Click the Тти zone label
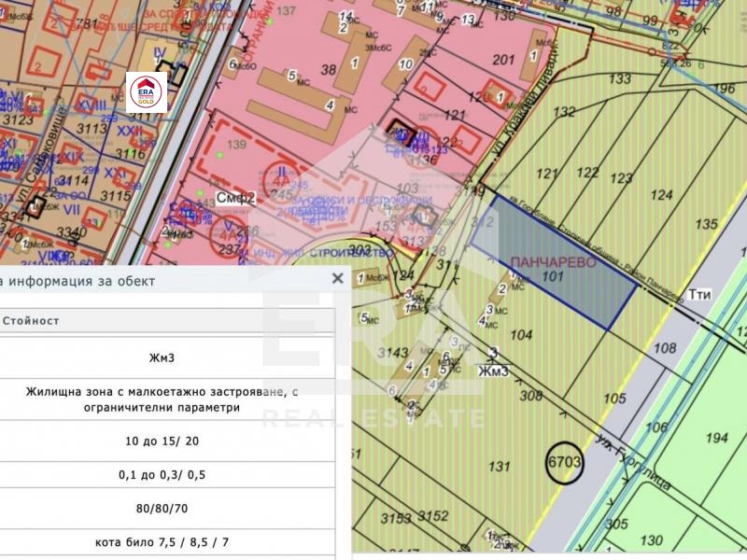747x560 pixels. (699, 294)
